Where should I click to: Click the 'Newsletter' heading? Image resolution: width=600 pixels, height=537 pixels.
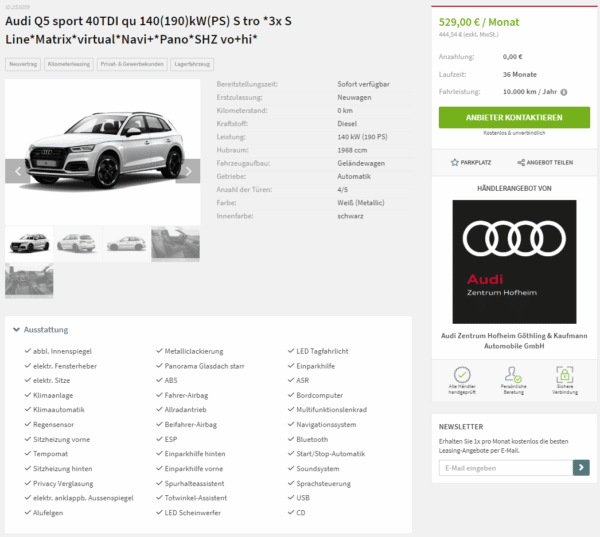point(461,427)
